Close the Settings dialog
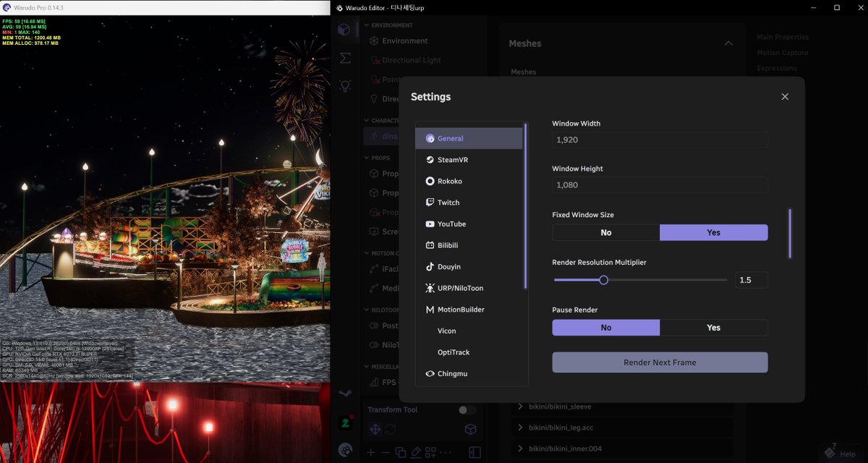 click(x=785, y=96)
